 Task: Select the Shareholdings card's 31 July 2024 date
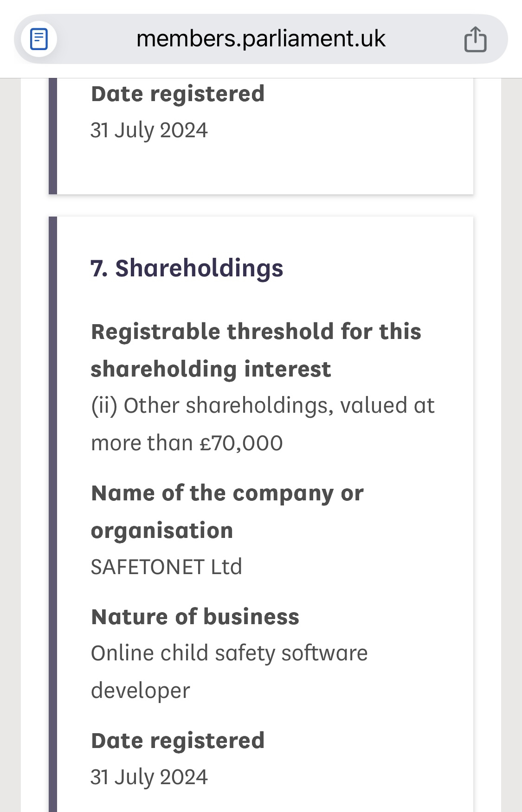point(149,777)
